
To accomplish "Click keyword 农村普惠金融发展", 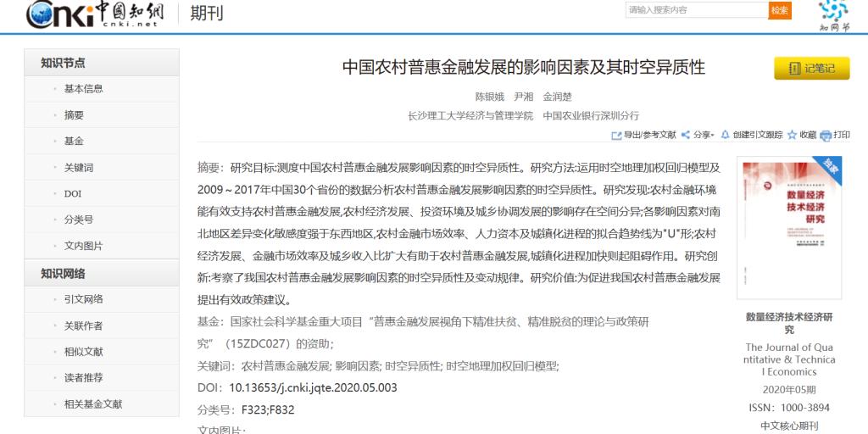I will click(286, 366).
